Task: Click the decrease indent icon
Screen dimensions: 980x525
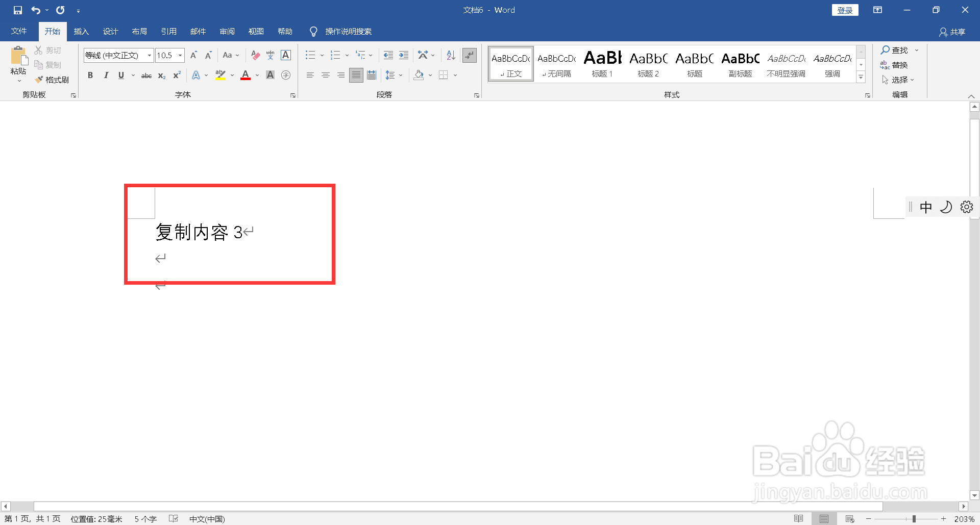Action: point(388,55)
